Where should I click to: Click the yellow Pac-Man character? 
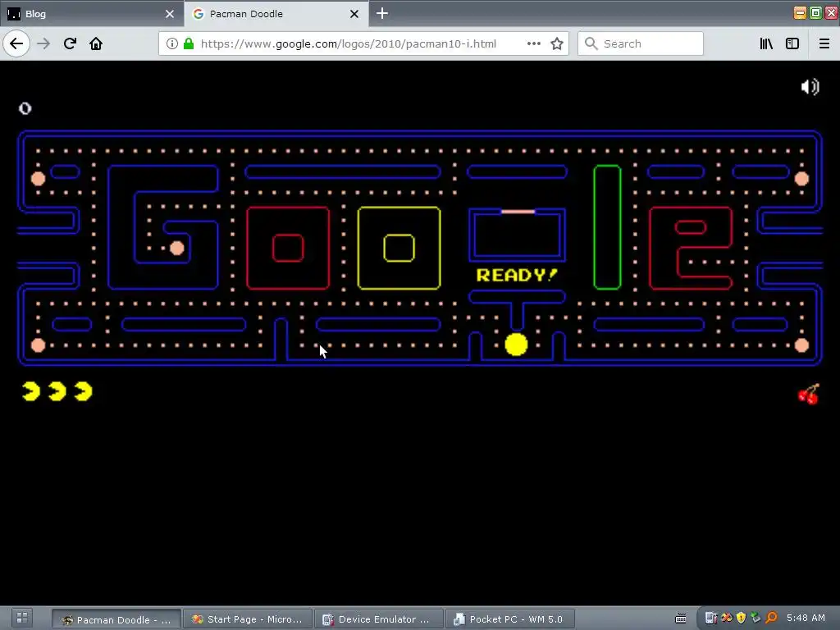coord(517,345)
